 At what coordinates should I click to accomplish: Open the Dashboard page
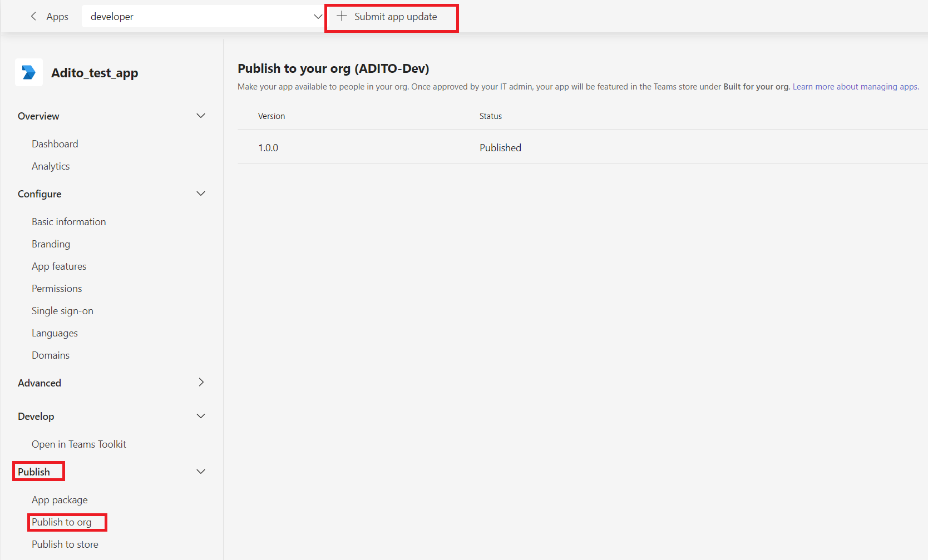pos(55,143)
